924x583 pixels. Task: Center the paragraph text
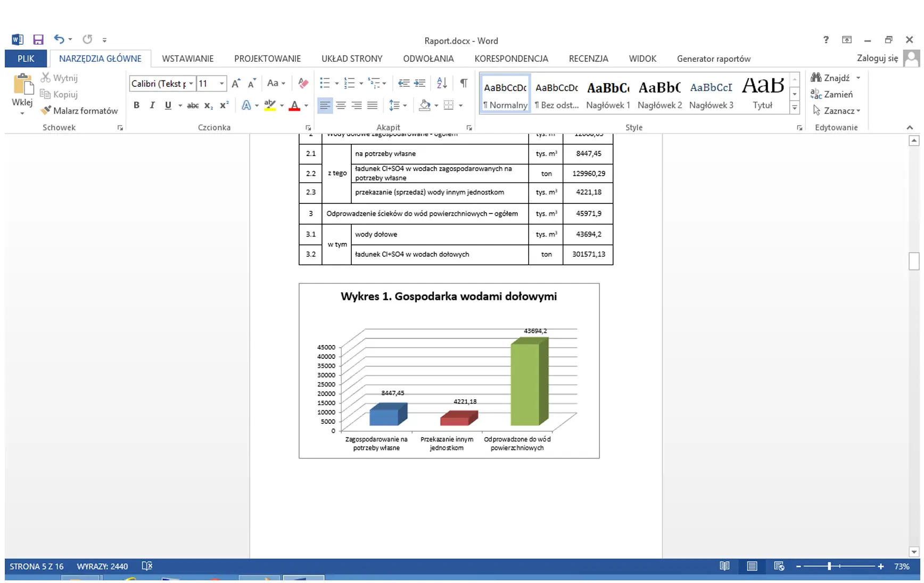pos(341,105)
